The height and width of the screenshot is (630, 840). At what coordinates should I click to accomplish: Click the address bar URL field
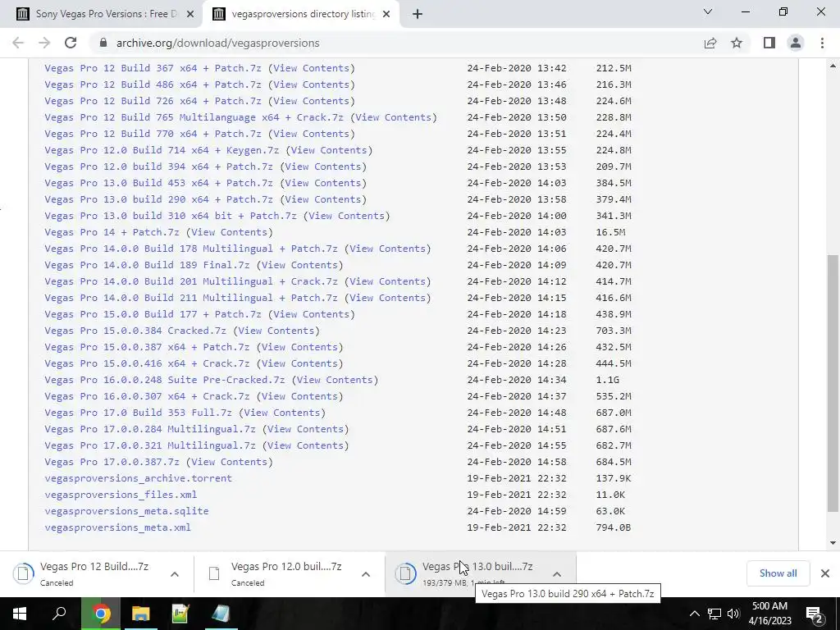396,43
